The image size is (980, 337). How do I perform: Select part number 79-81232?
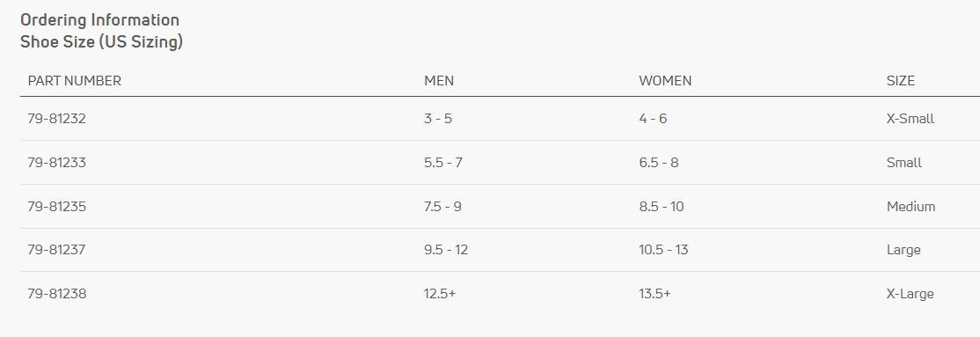[57, 118]
